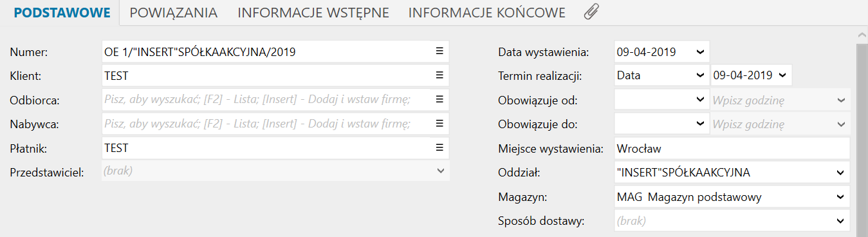
Task: Open the list icon in Klient field
Action: pyautogui.click(x=440, y=75)
